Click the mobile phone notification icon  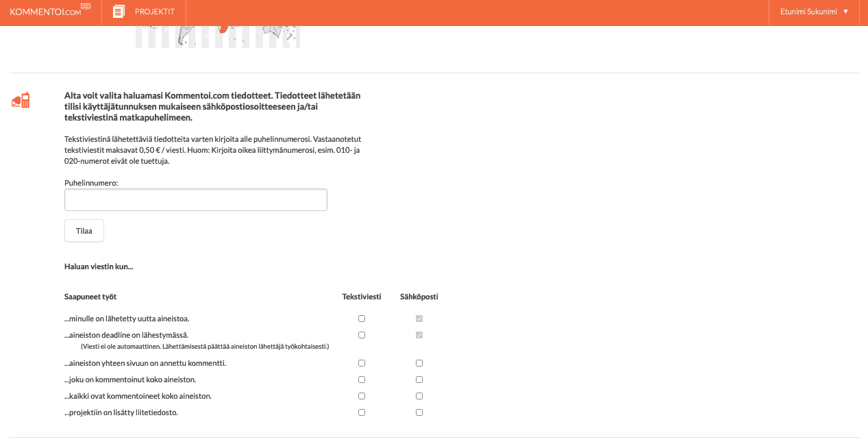coord(21,101)
